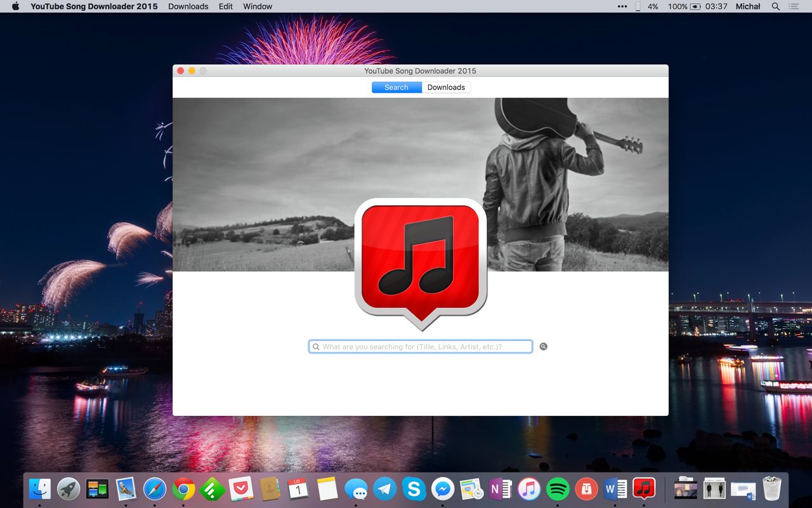
Task: Open the Apple menu
Action: (16, 6)
